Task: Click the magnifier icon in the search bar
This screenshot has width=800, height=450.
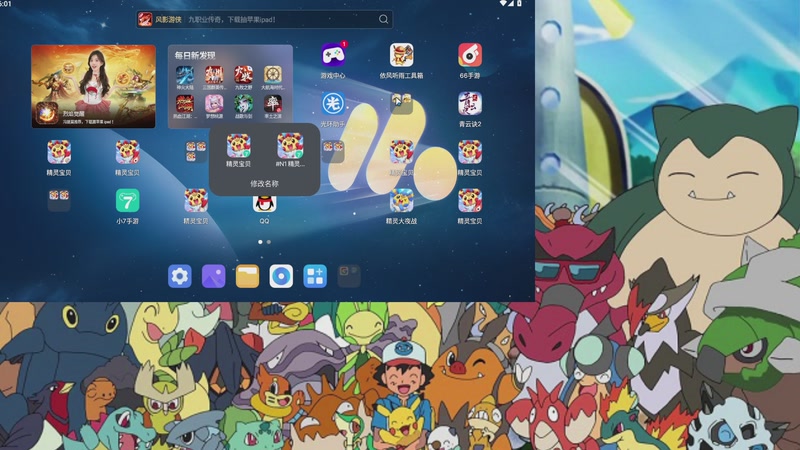Action: tap(383, 19)
